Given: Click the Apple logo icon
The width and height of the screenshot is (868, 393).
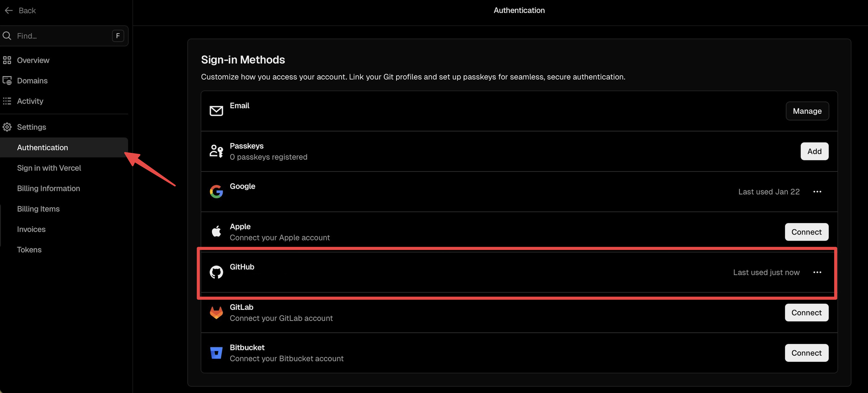Looking at the screenshot, I should [216, 232].
